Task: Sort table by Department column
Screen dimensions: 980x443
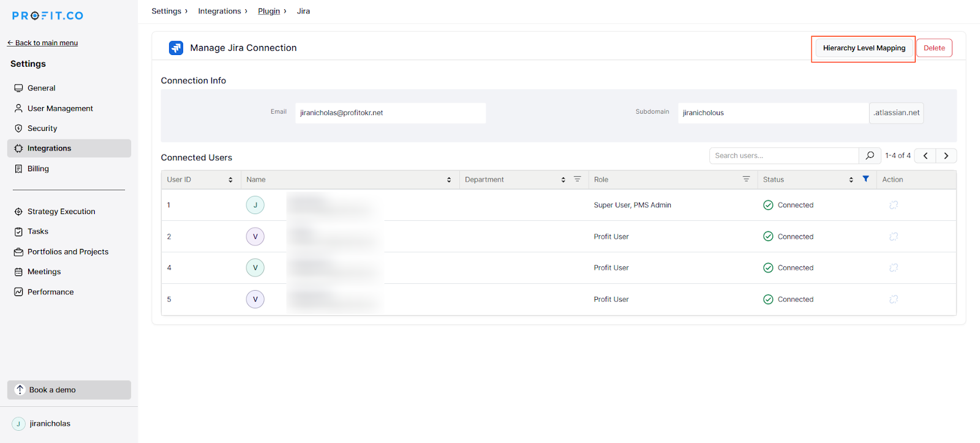Action: [563, 180]
